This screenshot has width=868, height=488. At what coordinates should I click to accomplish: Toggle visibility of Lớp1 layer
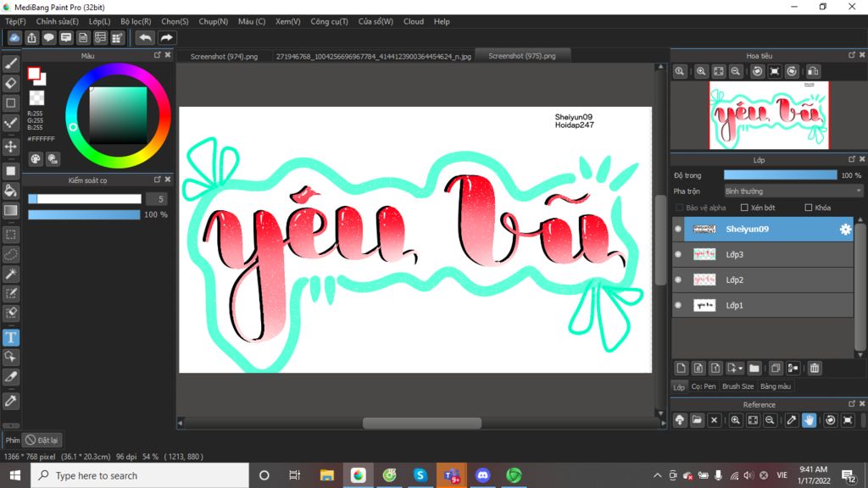tap(678, 305)
